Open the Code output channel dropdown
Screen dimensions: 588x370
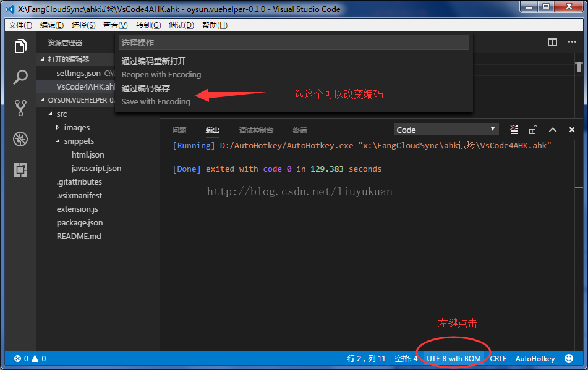click(x=446, y=130)
